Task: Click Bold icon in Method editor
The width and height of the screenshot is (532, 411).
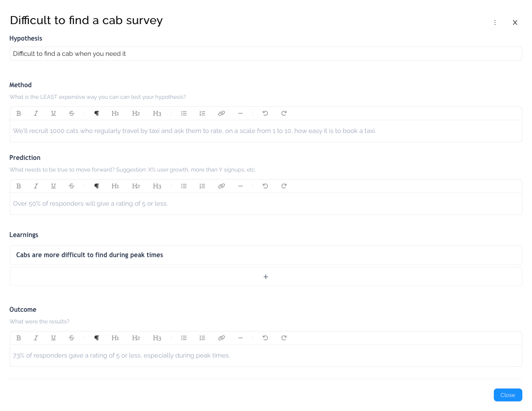Action: pyautogui.click(x=18, y=113)
